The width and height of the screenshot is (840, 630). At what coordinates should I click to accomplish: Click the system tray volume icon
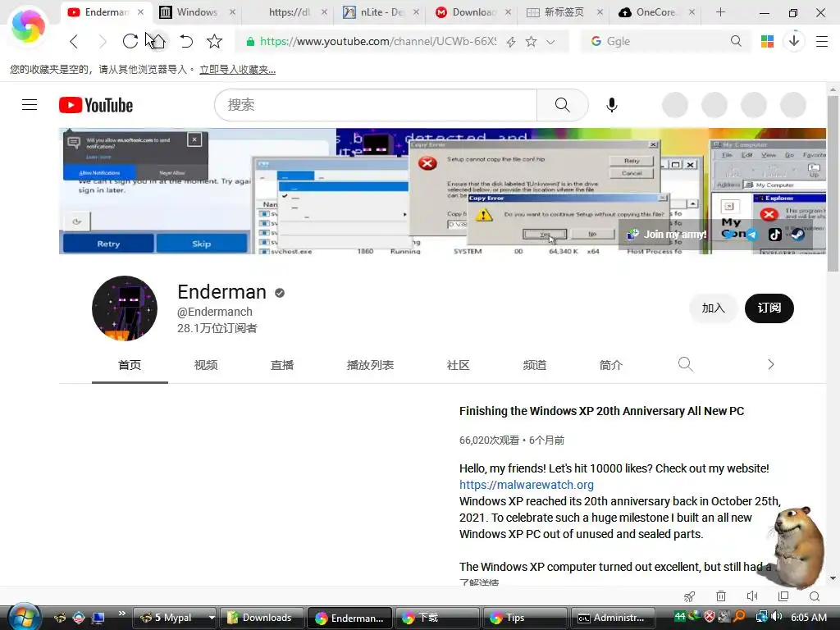coord(776,617)
